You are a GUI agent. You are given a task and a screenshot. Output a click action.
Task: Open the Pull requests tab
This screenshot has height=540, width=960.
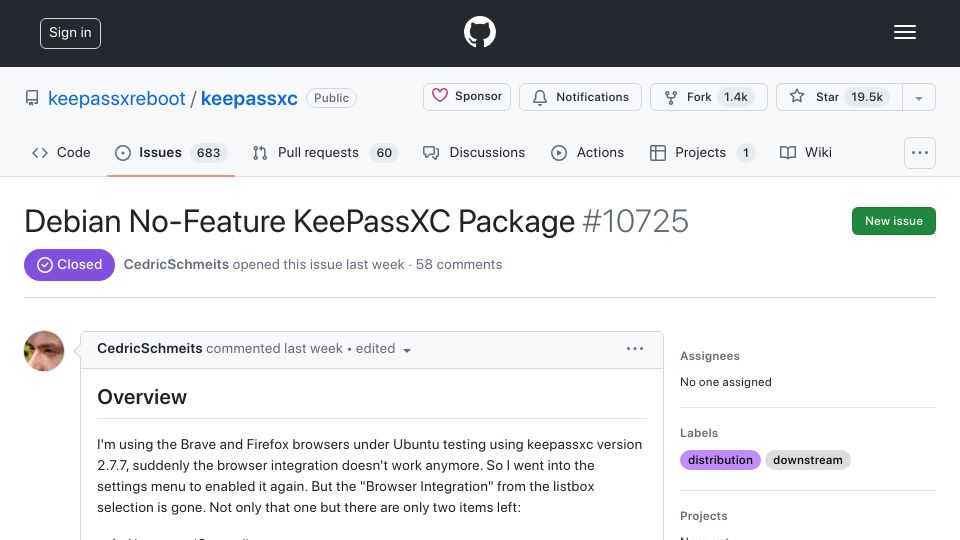(325, 152)
